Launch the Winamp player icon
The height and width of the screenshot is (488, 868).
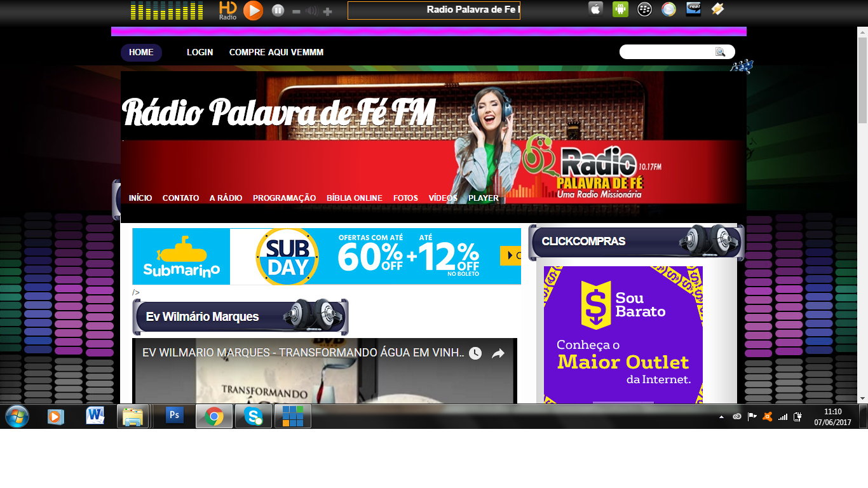click(x=717, y=9)
